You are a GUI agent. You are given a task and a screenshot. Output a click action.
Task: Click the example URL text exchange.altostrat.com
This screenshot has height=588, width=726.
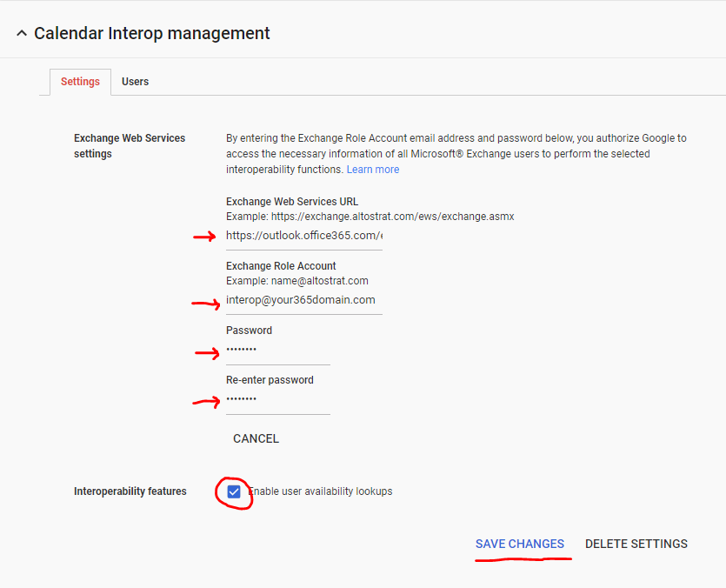(393, 217)
